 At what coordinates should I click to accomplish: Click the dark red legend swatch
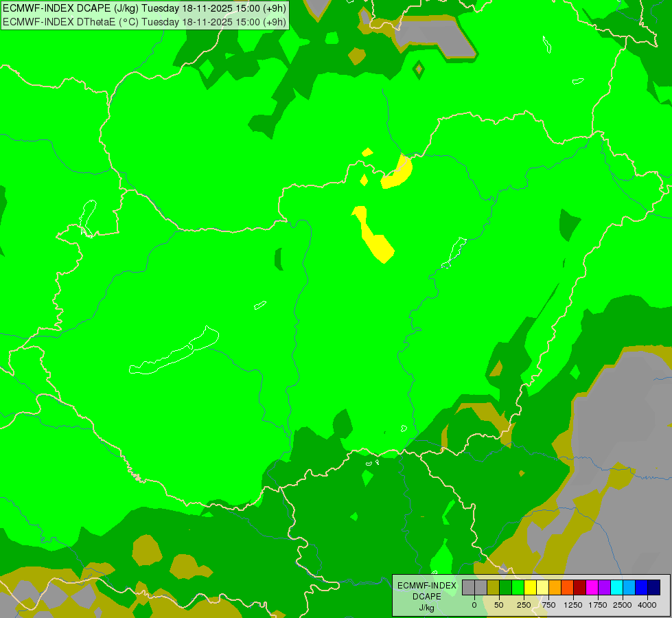coord(580,587)
